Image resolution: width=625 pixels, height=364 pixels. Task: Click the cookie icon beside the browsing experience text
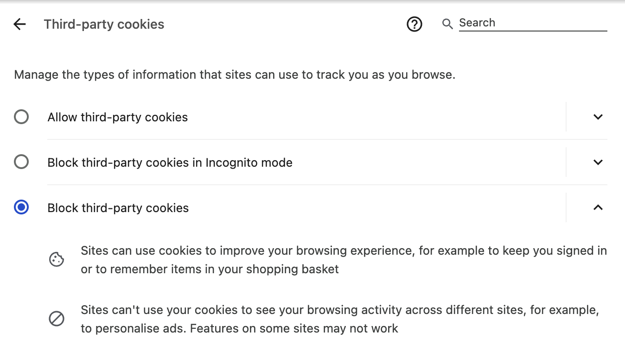click(x=57, y=259)
